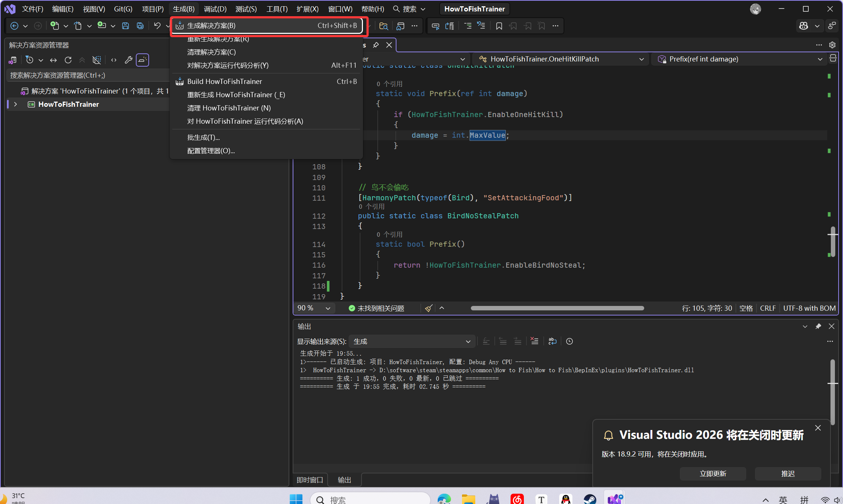Open properties via wrench icon in Solution Explorer

point(128,60)
